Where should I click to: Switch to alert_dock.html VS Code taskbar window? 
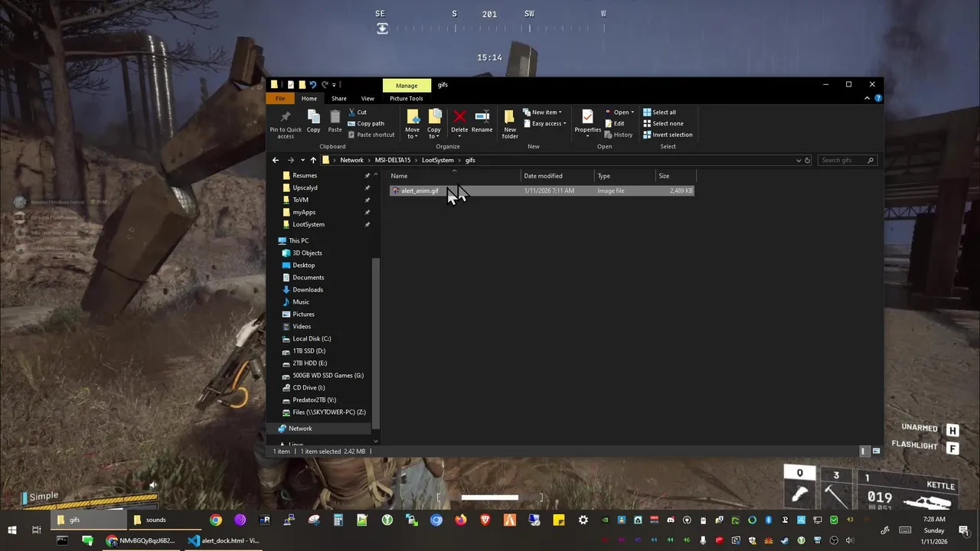[224, 540]
